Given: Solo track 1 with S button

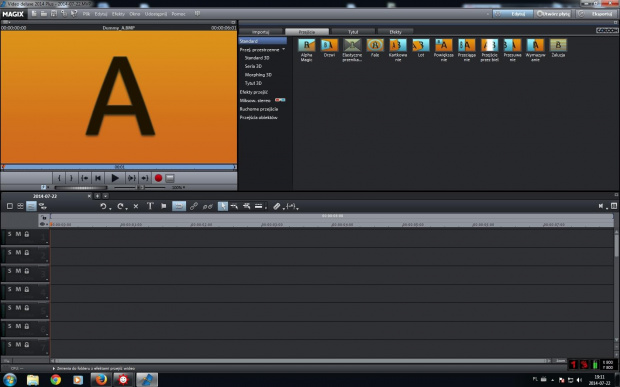Looking at the screenshot, I should [x=9, y=234].
